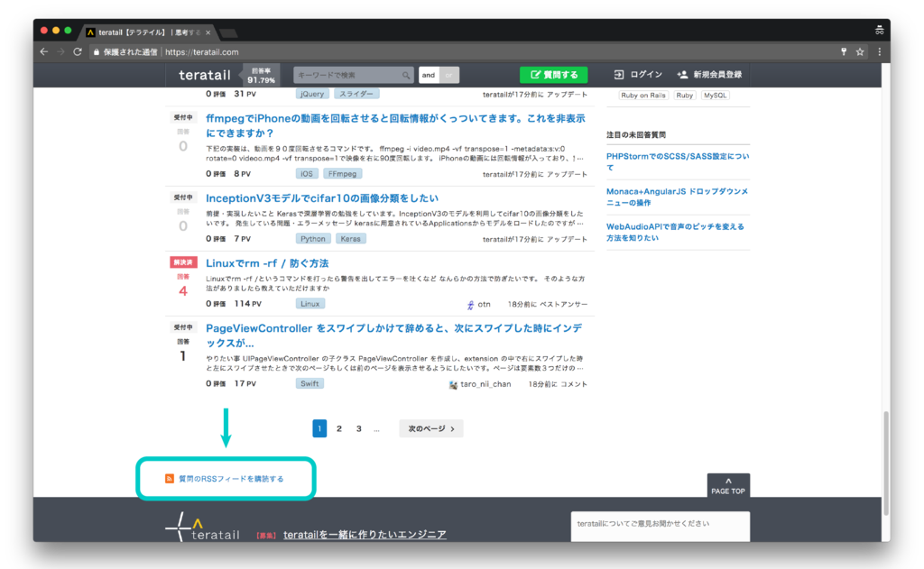Click the Ruby on Rails sidebar tag
The height and width of the screenshot is (569, 924).
(x=642, y=95)
